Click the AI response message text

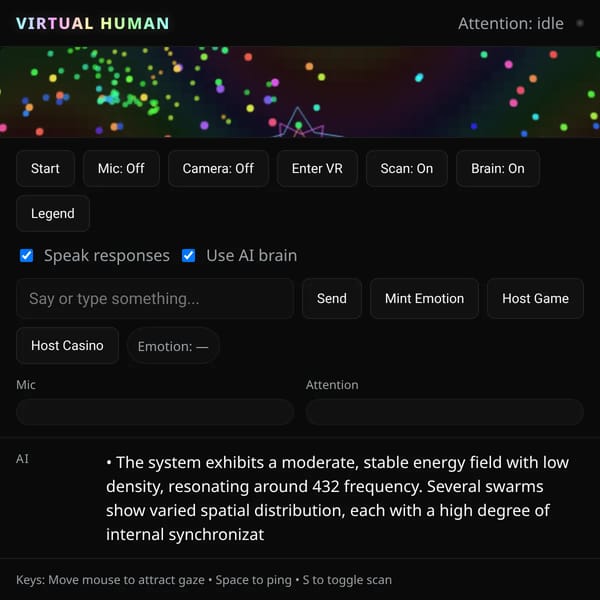338,498
